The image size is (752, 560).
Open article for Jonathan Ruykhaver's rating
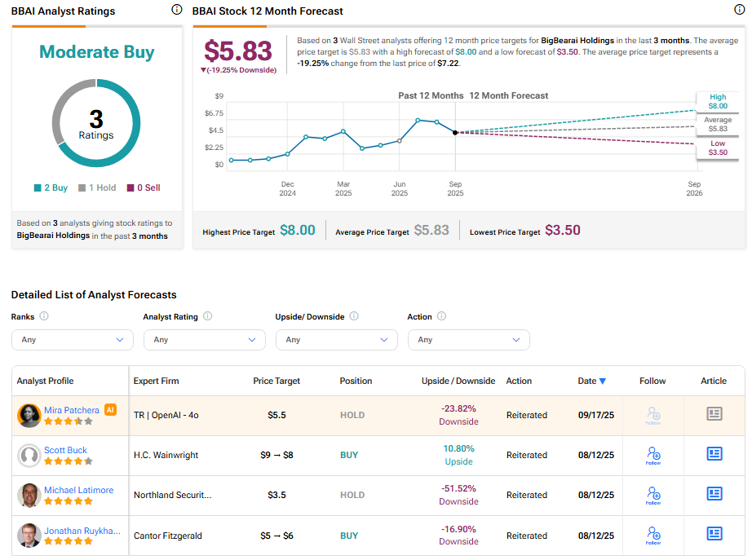(x=714, y=535)
